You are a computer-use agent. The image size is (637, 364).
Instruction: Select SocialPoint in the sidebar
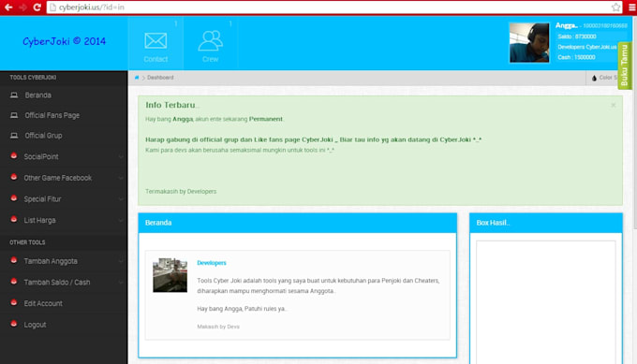(x=41, y=156)
